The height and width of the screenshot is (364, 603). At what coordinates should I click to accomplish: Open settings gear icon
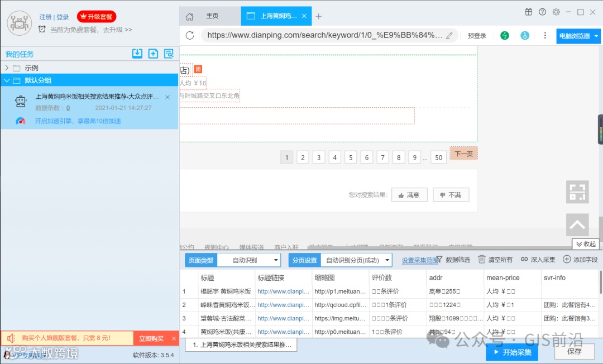[556, 12]
